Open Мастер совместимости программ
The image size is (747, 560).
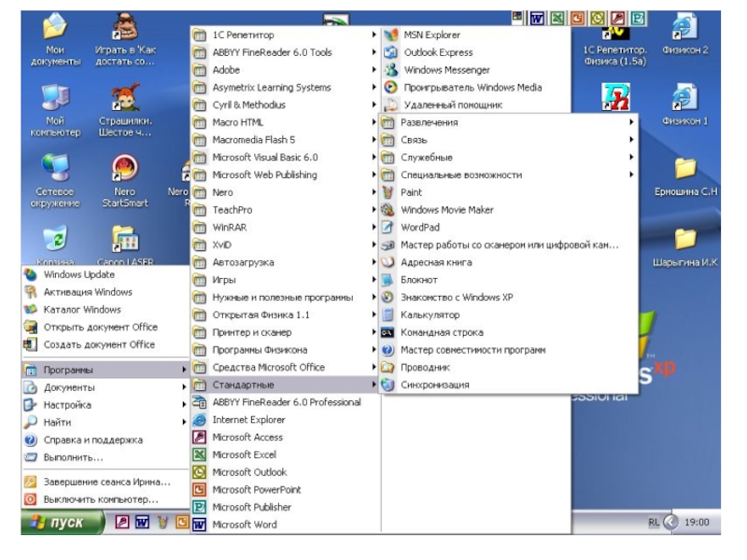(509, 350)
